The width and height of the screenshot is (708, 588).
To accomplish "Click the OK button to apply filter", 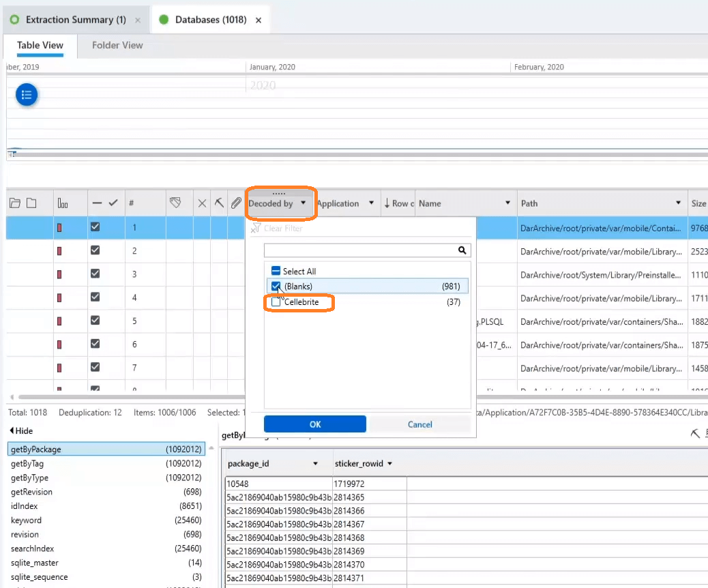I will tap(314, 424).
